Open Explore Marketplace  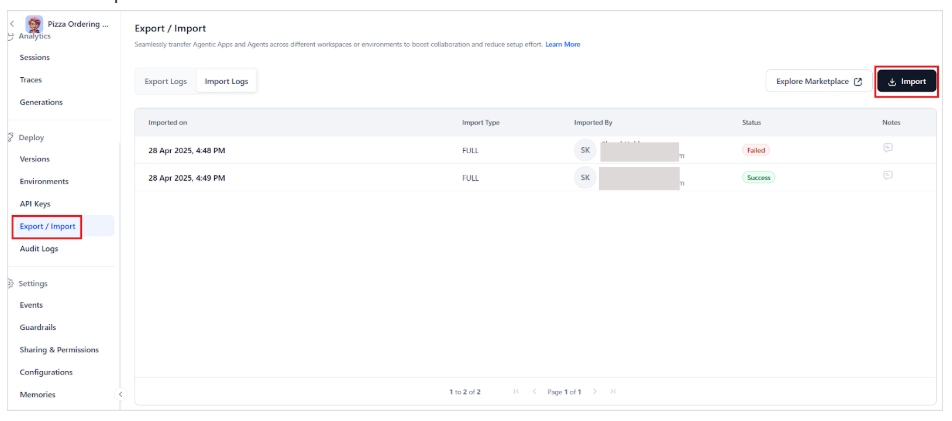pos(819,81)
